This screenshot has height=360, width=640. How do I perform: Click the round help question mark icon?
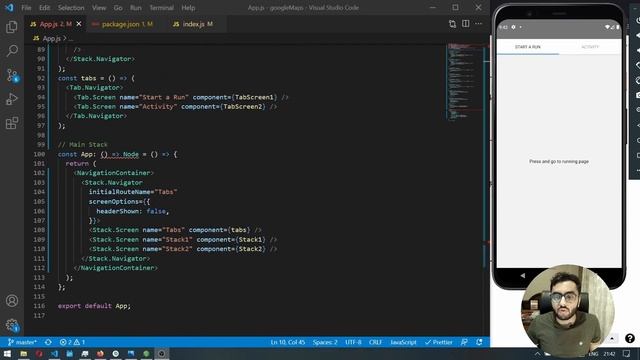[630, 338]
